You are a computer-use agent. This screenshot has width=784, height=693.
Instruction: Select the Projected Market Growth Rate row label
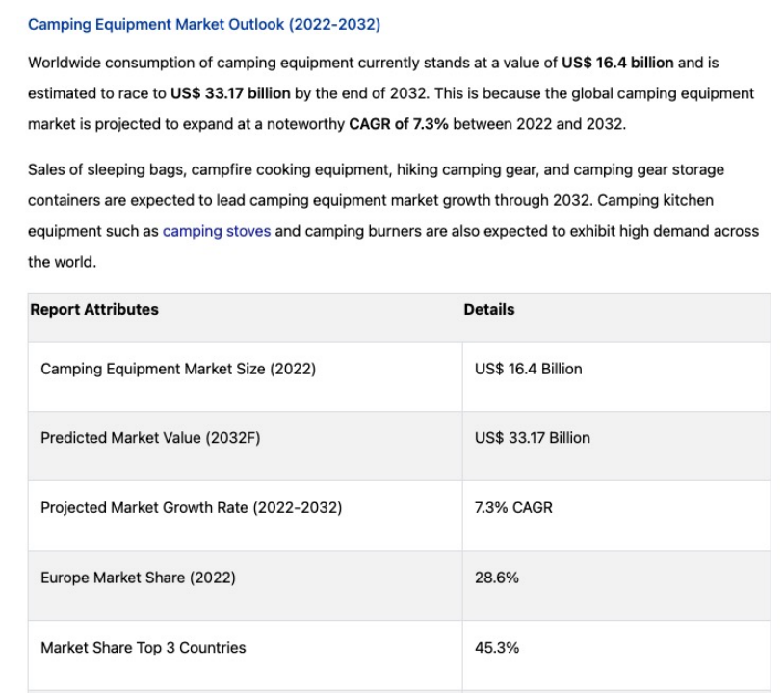[x=191, y=507]
